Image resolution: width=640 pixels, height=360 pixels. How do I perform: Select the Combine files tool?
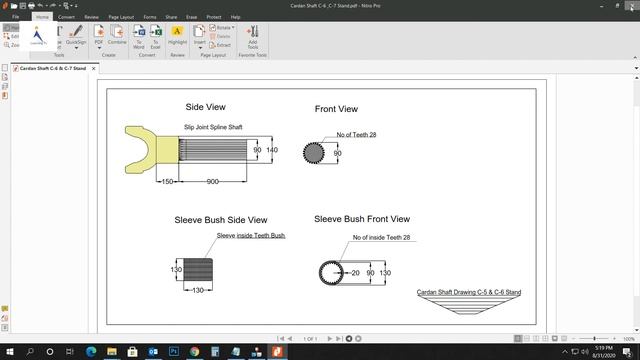coord(117,35)
